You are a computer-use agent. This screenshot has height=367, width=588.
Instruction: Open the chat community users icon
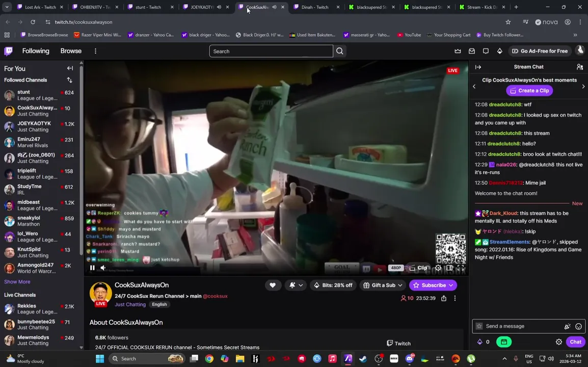tap(580, 67)
